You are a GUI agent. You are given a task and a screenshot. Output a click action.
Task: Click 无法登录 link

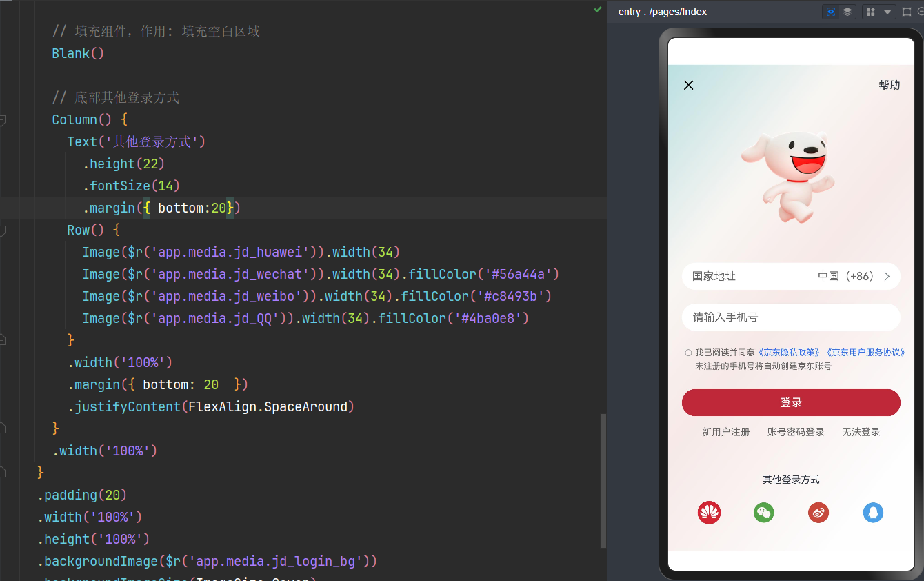click(861, 432)
